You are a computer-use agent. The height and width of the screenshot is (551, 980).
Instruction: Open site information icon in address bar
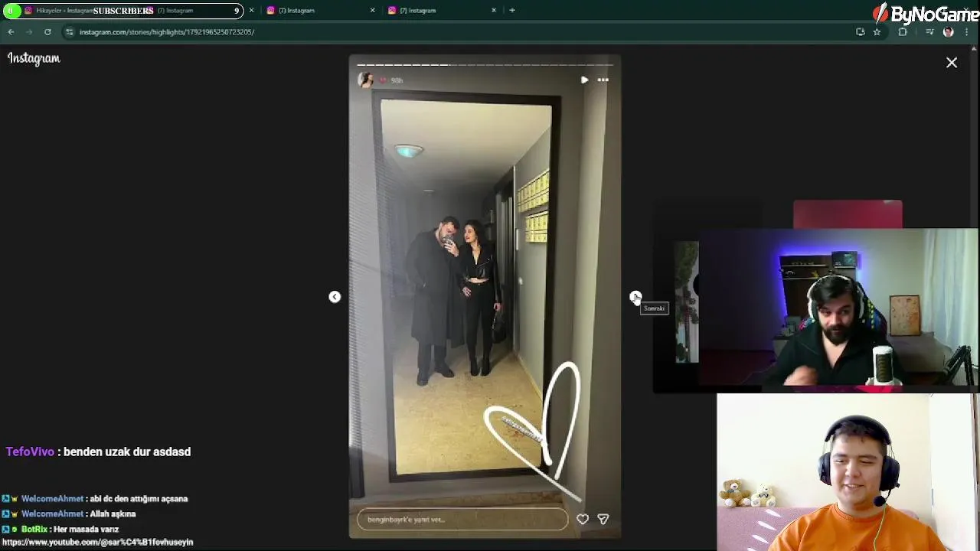click(x=70, y=32)
